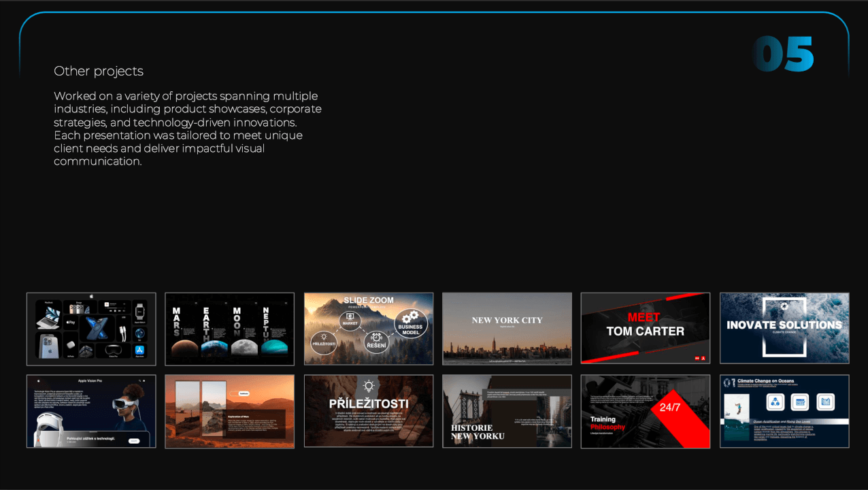Viewport: 868px width, 490px height.
Task: Click the Apple Pay logo tile
Action: pos(70,322)
